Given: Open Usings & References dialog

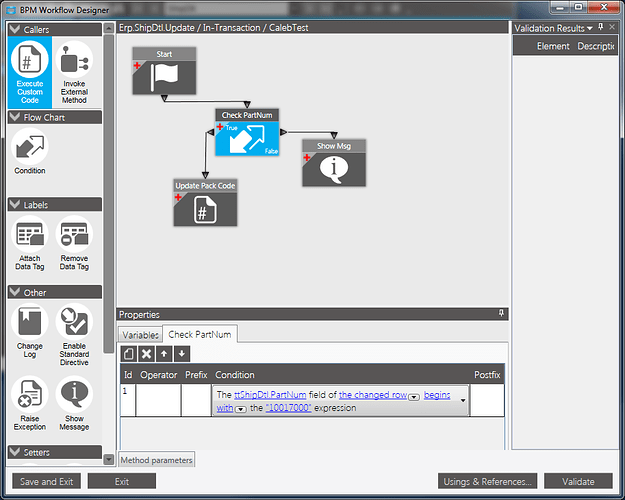Looking at the screenshot, I should [487, 481].
